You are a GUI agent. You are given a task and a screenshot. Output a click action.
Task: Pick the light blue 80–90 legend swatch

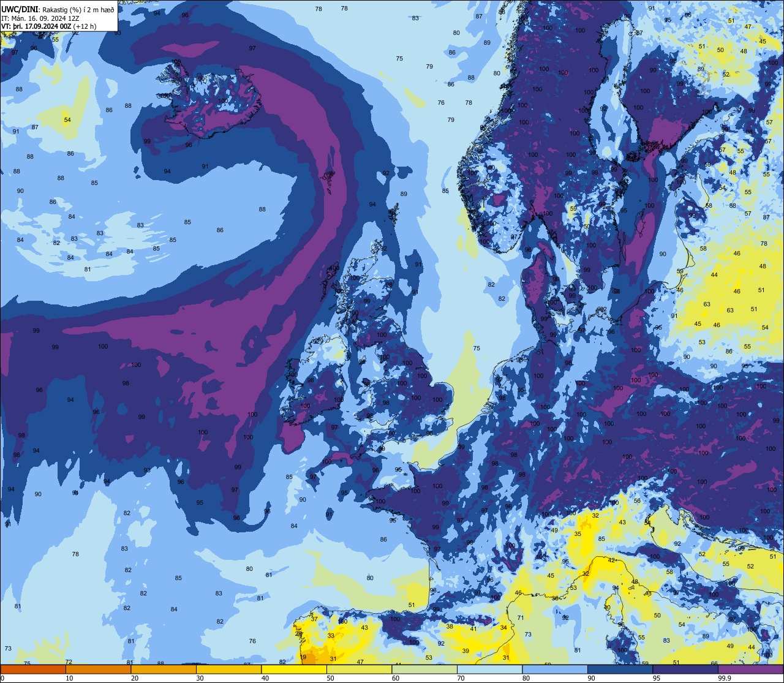pyautogui.click(x=555, y=670)
